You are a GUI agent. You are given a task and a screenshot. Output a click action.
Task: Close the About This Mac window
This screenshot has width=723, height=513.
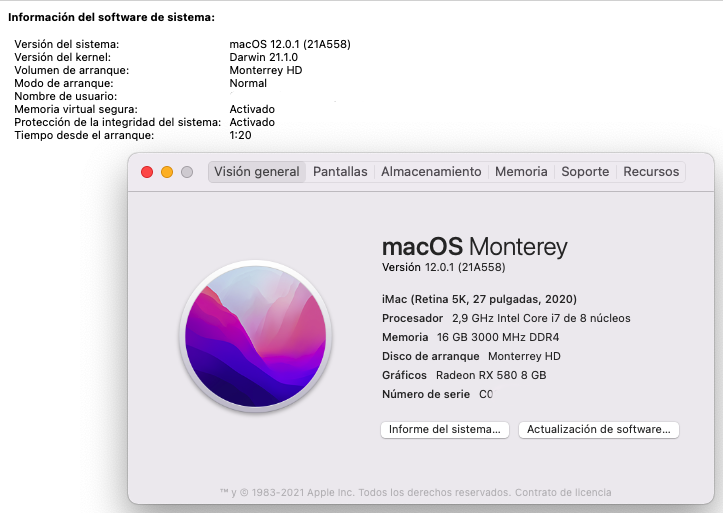click(147, 172)
